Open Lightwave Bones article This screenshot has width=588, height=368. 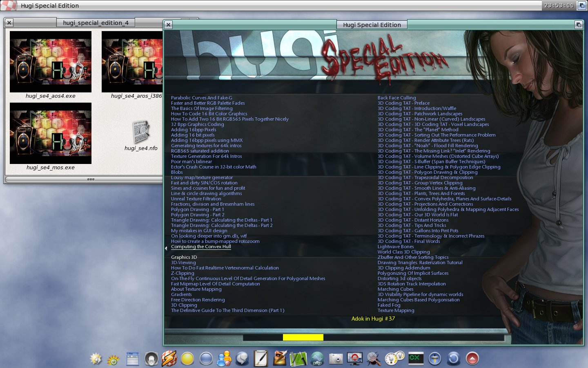[x=396, y=247]
